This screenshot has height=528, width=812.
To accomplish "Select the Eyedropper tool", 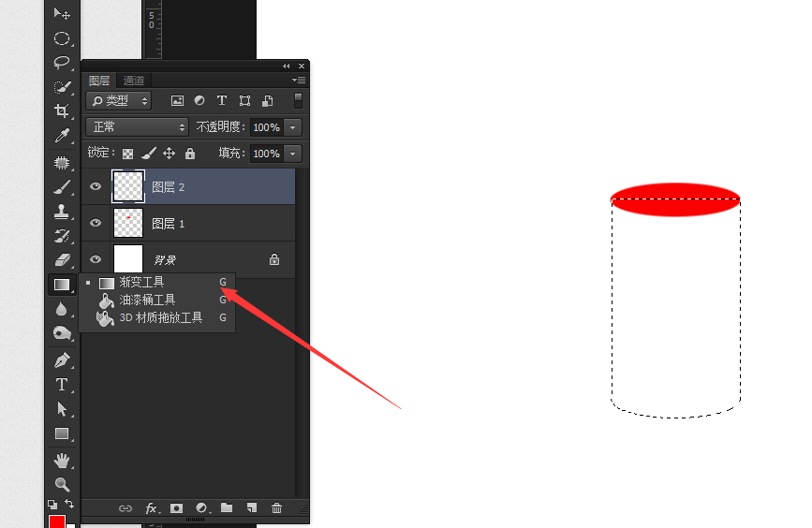I will pos(62,136).
